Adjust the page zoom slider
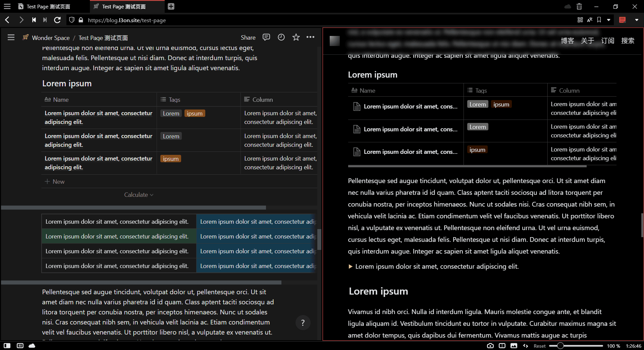 pos(560,346)
